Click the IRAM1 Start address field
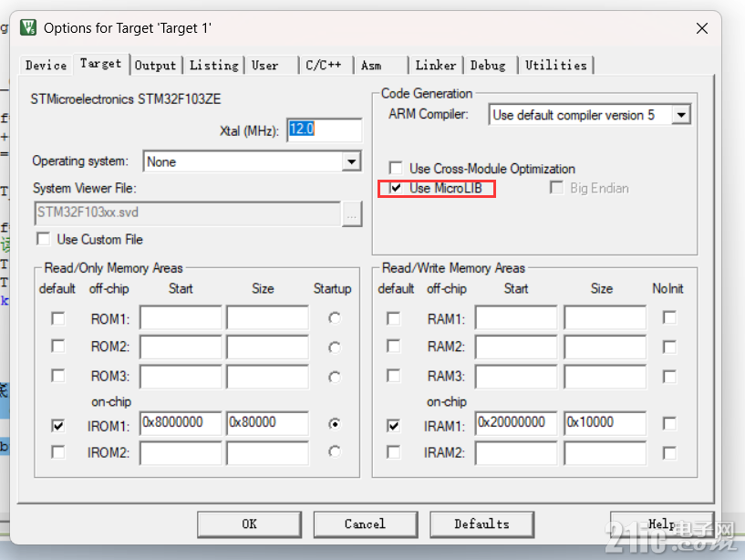Image resolution: width=745 pixels, height=560 pixels. coord(516,423)
